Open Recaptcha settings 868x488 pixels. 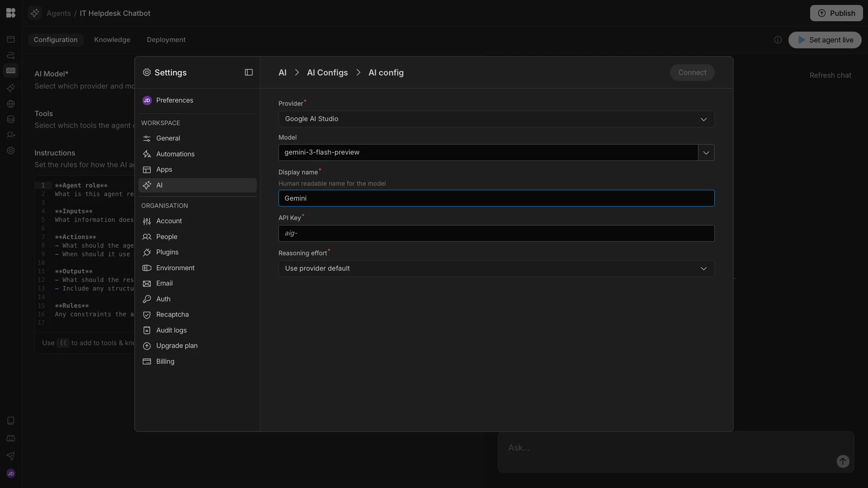click(x=172, y=314)
